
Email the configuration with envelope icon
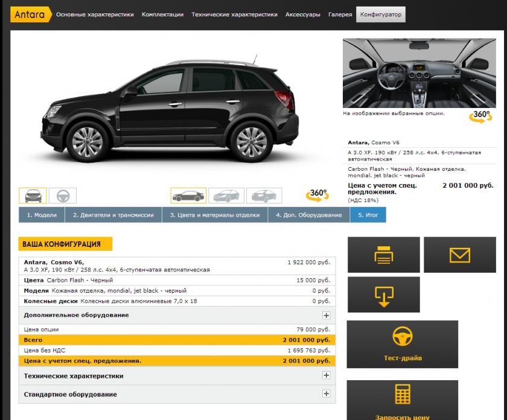pos(460,255)
